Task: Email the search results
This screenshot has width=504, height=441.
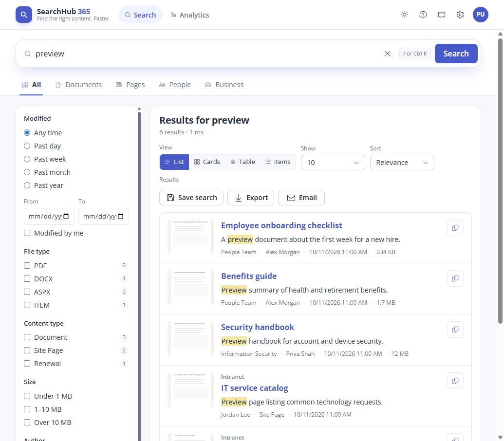Action: (301, 198)
